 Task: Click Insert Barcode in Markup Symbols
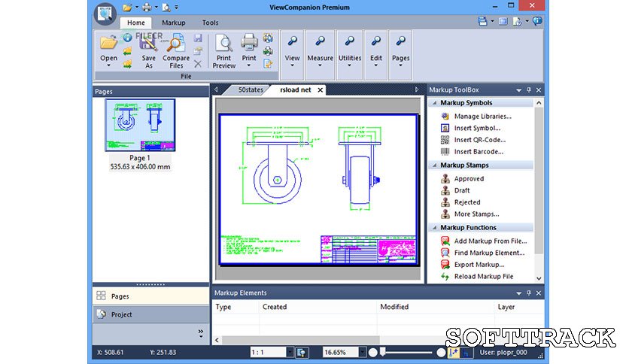tap(479, 152)
